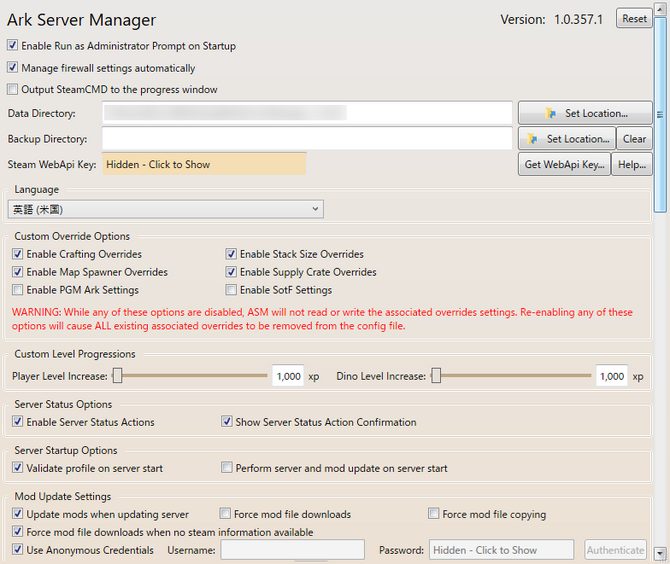
Task: Open the WebApi Help button
Action: [632, 164]
